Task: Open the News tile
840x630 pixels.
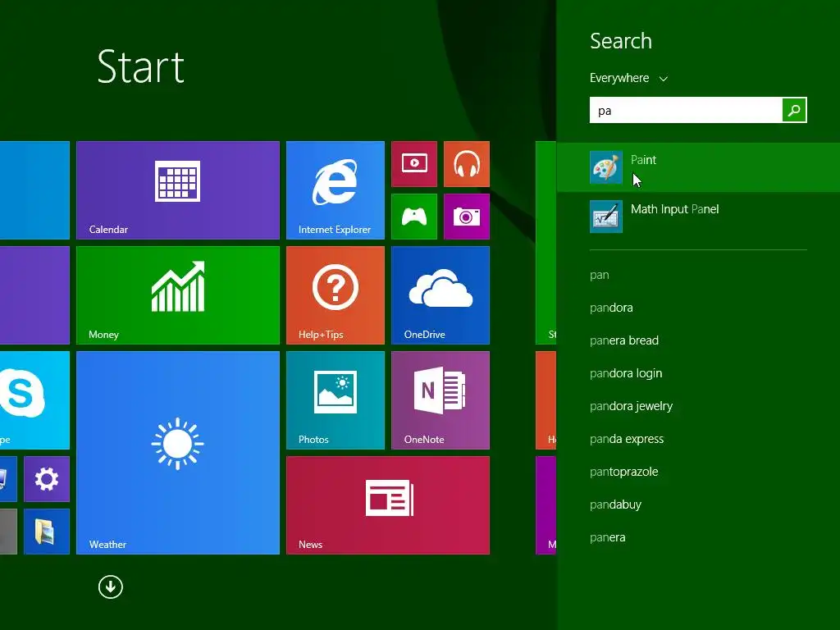Action: click(388, 505)
